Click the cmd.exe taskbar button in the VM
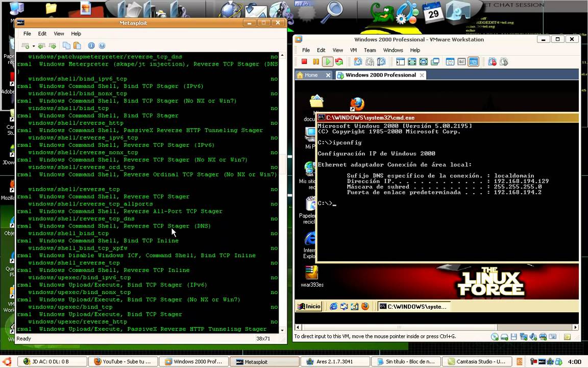Screen dimensions: 588x368 (413, 307)
